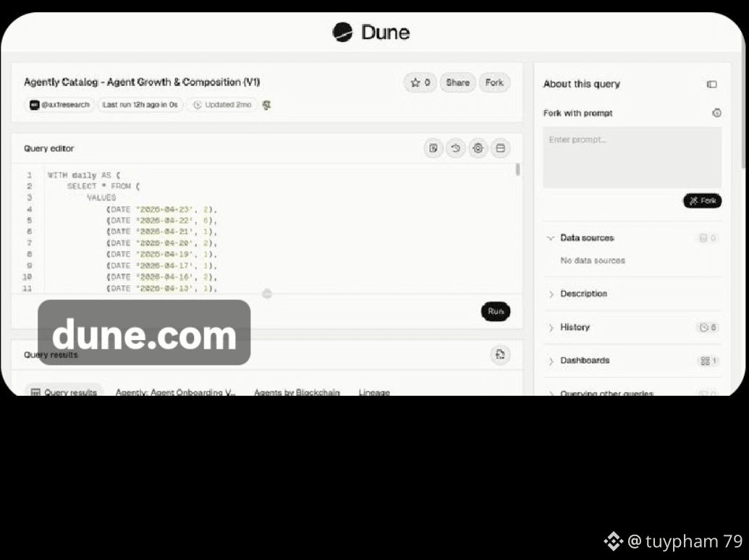Click the 'Last run 12h ago in 0s' chip

click(140, 105)
